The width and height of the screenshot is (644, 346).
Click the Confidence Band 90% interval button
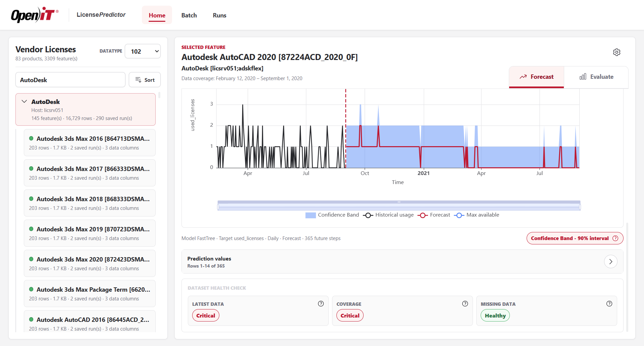[575, 238]
